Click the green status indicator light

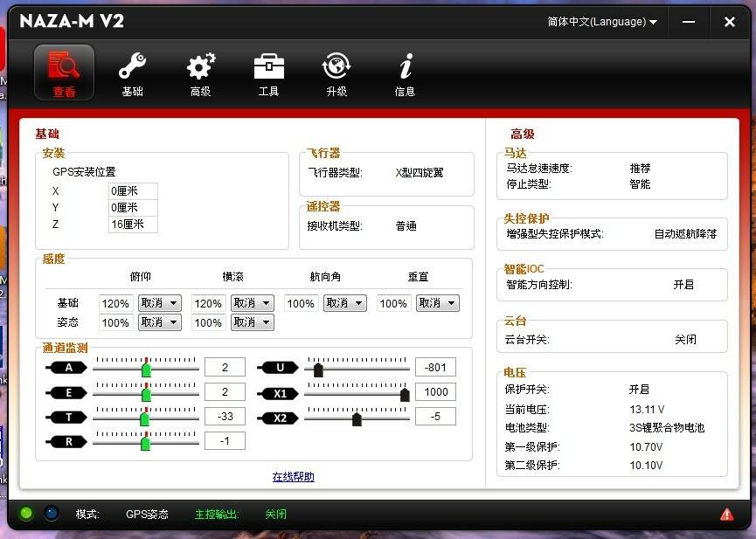(26, 514)
